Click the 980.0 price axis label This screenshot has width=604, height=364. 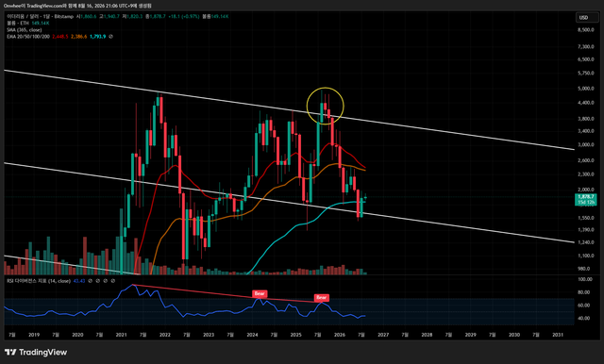tap(584, 269)
